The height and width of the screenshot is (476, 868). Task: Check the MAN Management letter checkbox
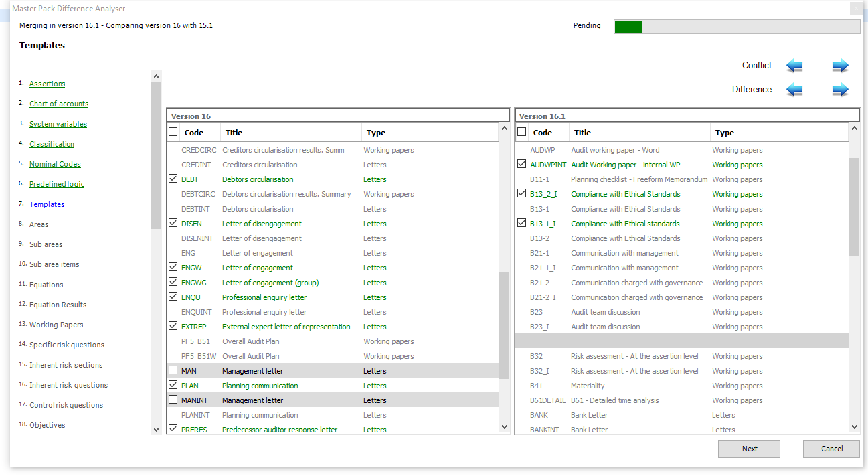click(x=173, y=370)
